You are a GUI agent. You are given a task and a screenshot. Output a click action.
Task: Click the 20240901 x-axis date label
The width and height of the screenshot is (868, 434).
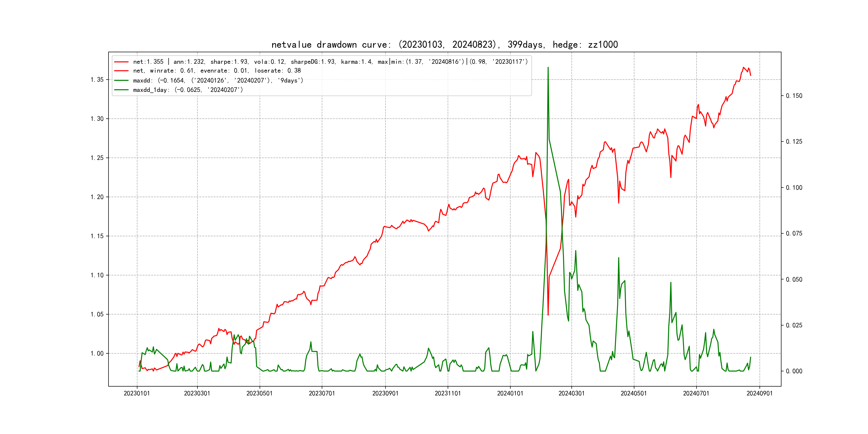[759, 393]
